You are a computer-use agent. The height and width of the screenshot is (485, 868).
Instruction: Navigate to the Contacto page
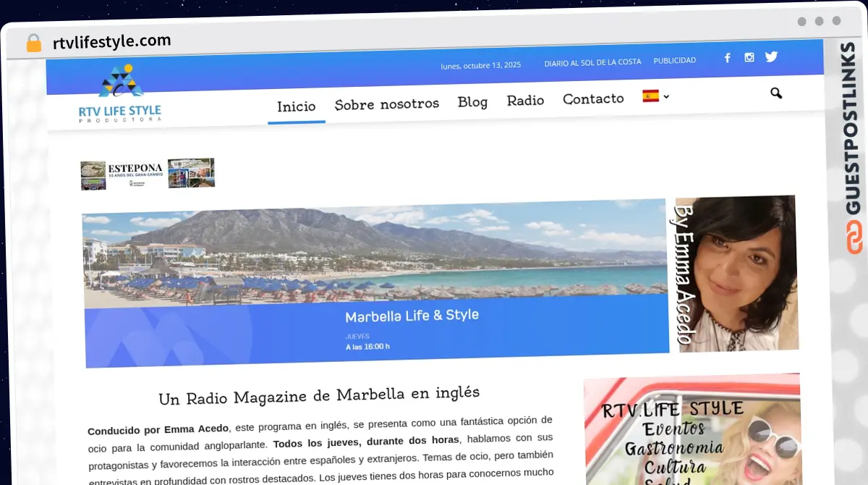[x=593, y=98]
